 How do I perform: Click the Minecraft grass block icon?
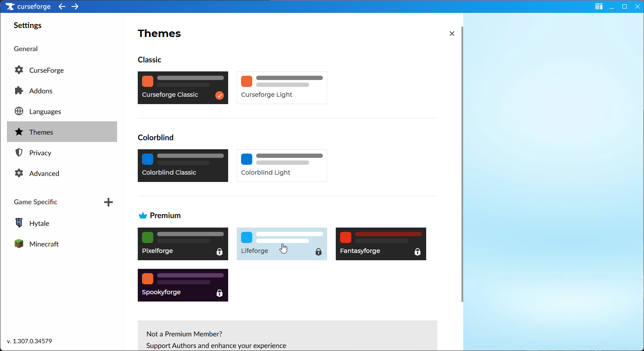pyautogui.click(x=19, y=243)
